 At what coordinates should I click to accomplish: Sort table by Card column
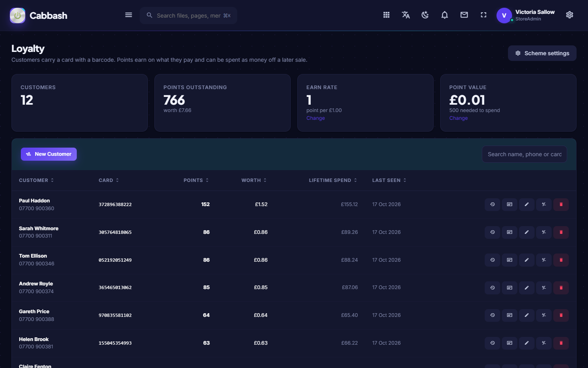click(109, 180)
